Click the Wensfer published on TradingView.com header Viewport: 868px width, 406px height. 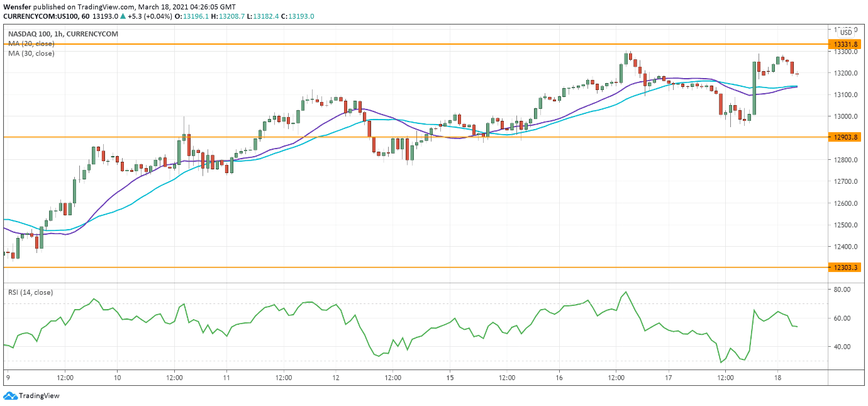coord(102,7)
